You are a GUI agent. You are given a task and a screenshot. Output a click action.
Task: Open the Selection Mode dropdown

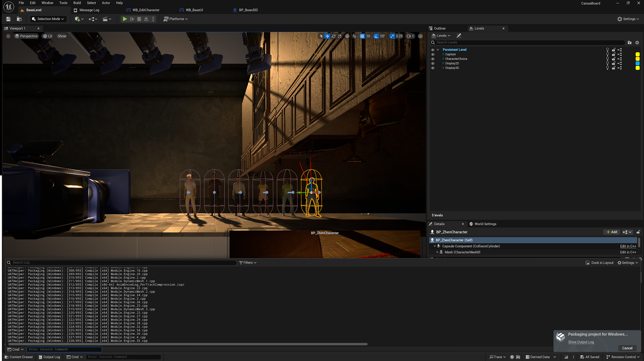pos(48,19)
